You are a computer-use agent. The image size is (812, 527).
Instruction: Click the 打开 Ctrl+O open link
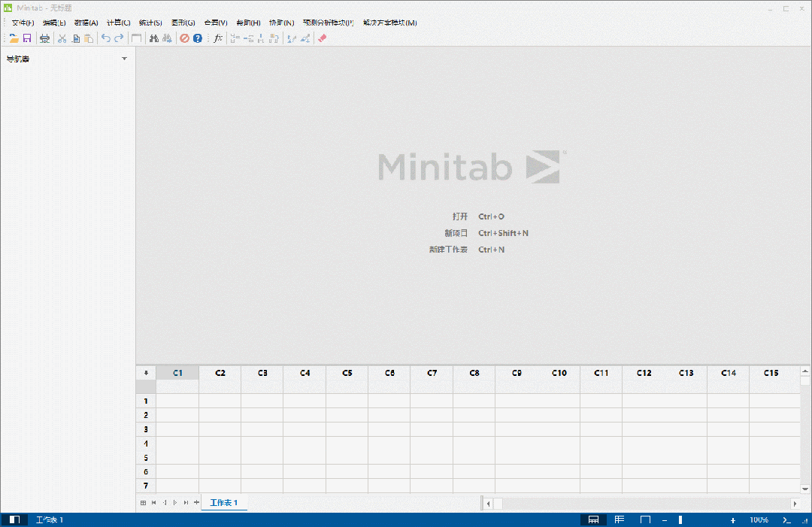click(478, 217)
